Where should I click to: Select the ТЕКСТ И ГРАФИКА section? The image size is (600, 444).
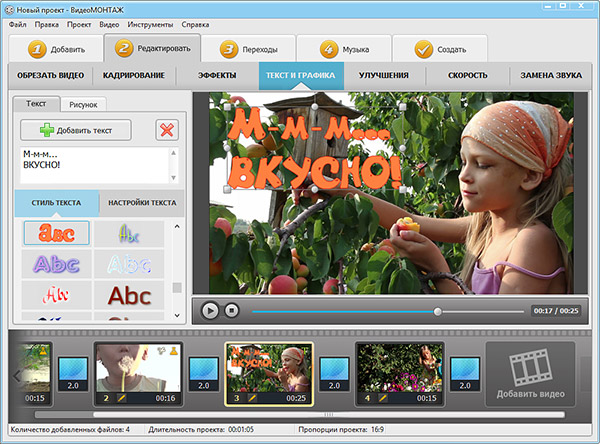tap(301, 75)
